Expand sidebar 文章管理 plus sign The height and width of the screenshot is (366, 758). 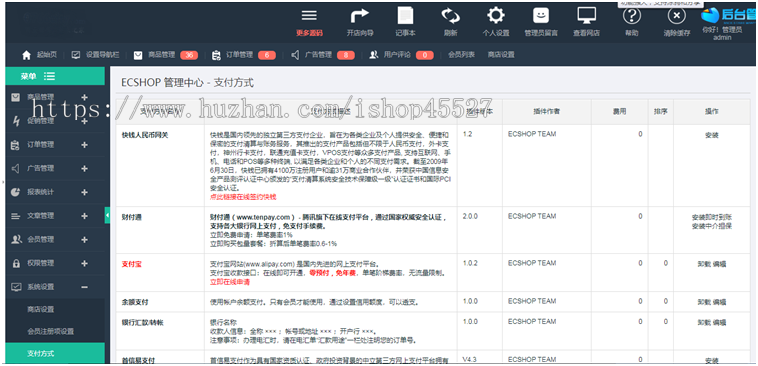pos(84,216)
